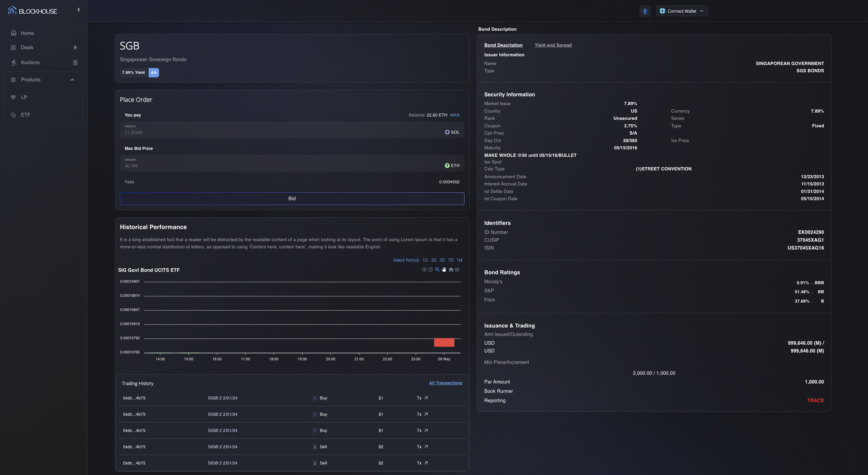868x475 pixels.
Task: Activate the selection zoom magnifier tool
Action: point(437,270)
